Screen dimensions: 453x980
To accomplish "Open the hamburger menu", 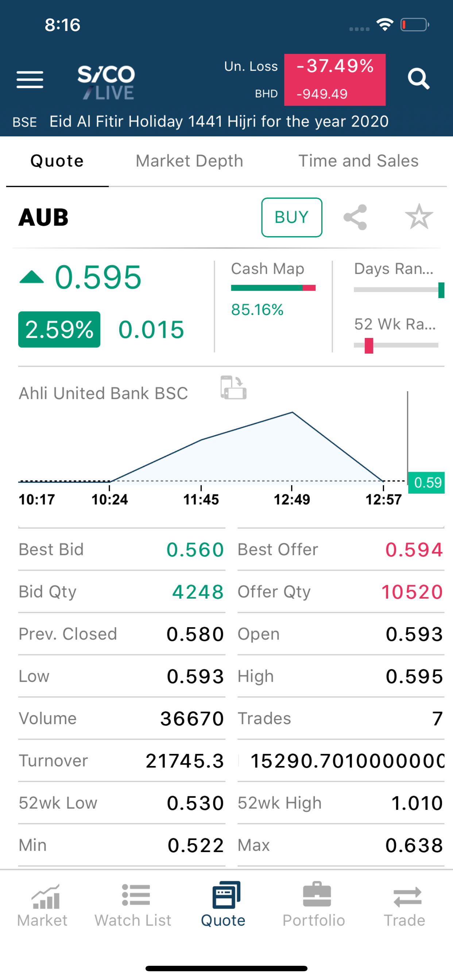I will [30, 79].
